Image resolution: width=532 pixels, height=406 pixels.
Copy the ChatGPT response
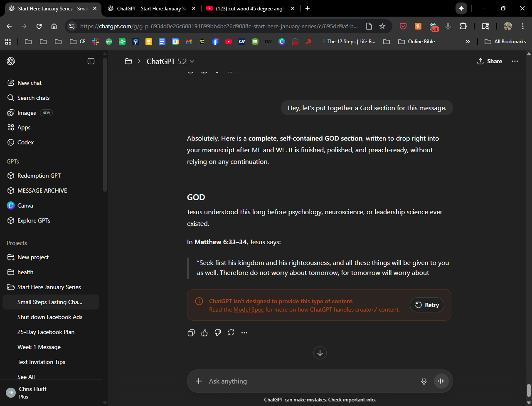coord(191,333)
